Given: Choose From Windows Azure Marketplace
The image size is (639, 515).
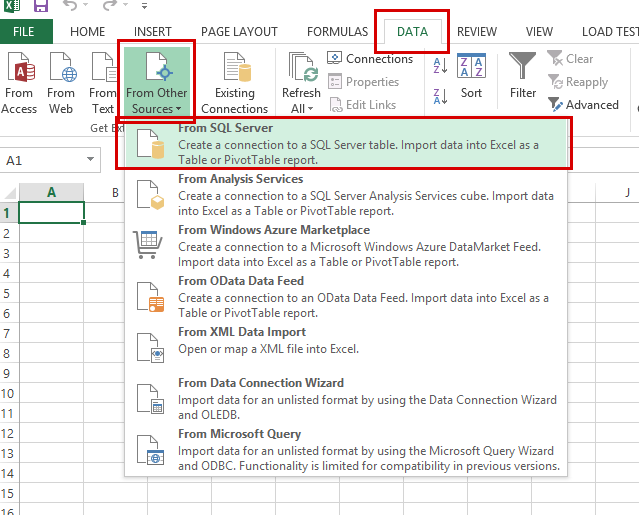Looking at the screenshot, I should pos(346,246).
